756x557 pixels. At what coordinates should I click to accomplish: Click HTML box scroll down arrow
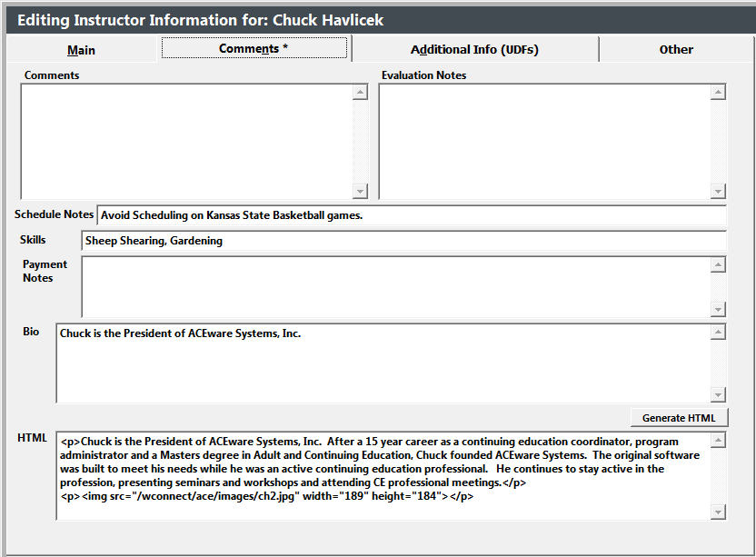pos(718,512)
